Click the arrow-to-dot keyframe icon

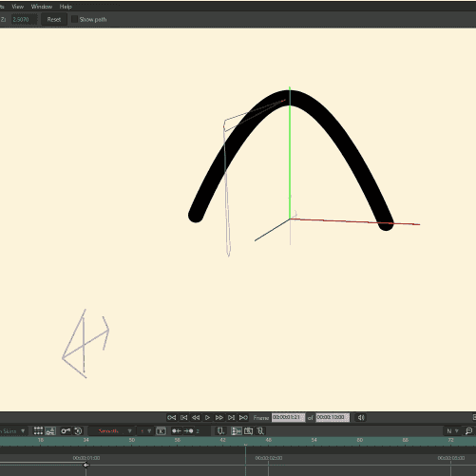point(188,431)
